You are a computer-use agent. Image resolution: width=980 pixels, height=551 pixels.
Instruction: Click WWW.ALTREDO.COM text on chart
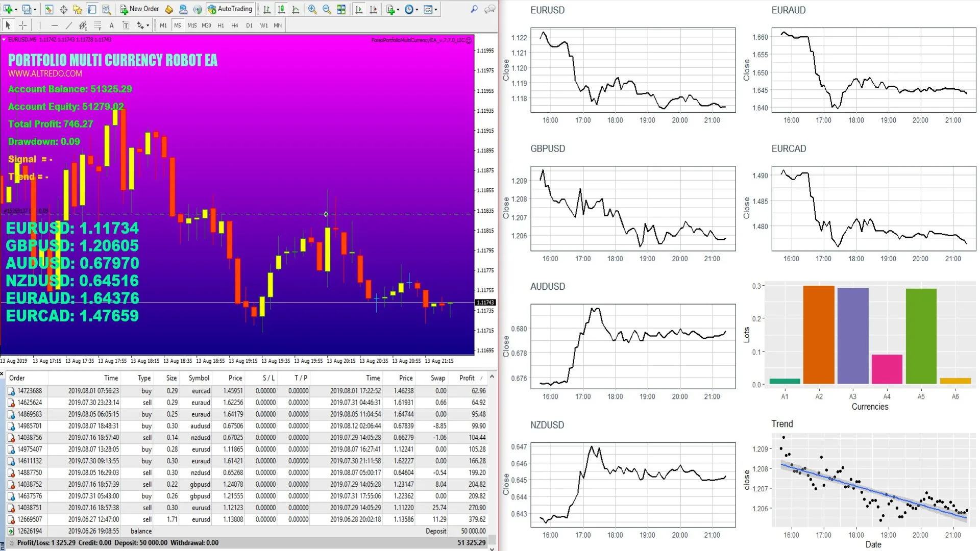(45, 73)
